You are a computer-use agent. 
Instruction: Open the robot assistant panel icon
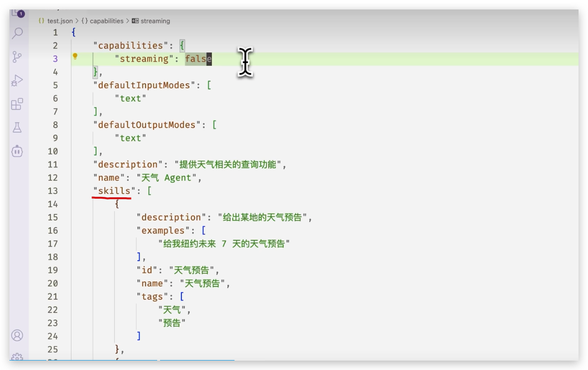click(x=18, y=151)
